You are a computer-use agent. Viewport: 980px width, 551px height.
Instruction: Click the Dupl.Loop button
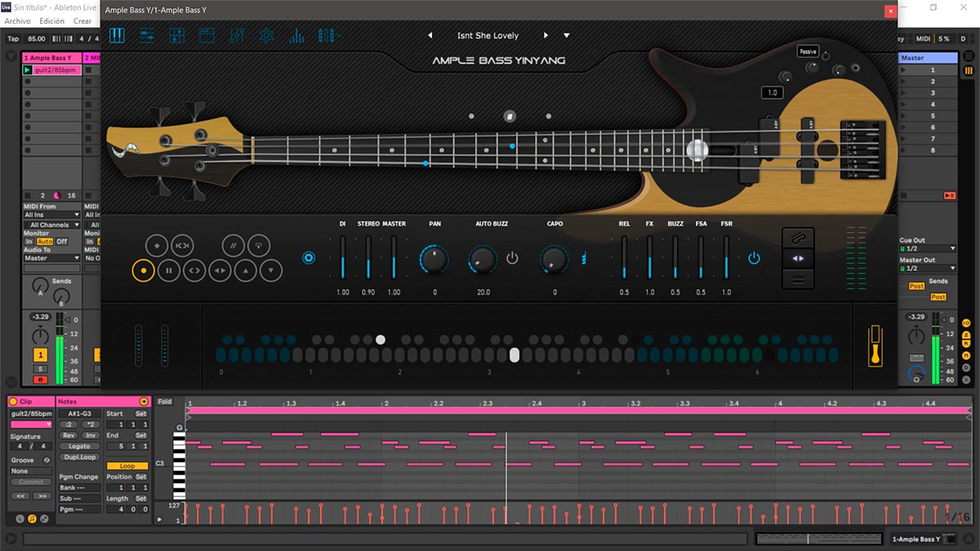point(79,457)
